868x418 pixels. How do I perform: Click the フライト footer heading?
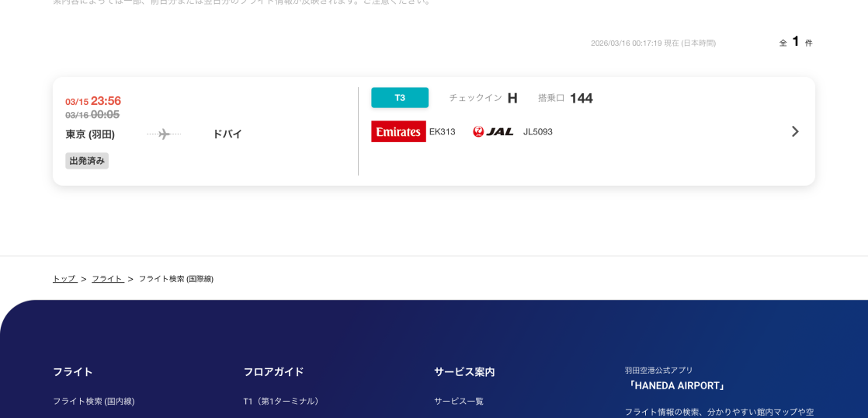[73, 371]
